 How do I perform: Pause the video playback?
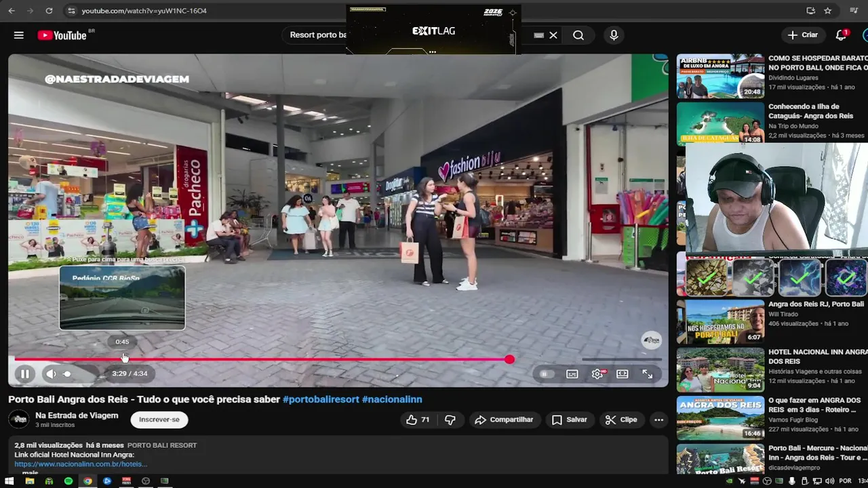tap(24, 373)
